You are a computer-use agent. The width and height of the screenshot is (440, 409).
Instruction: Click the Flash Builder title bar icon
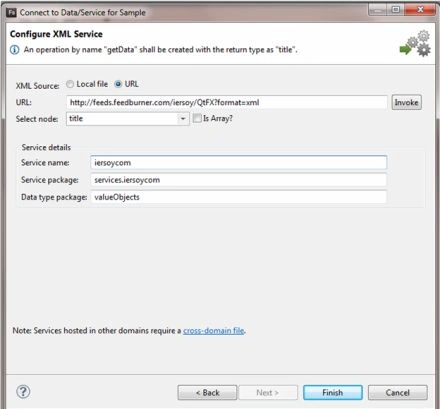[12, 13]
